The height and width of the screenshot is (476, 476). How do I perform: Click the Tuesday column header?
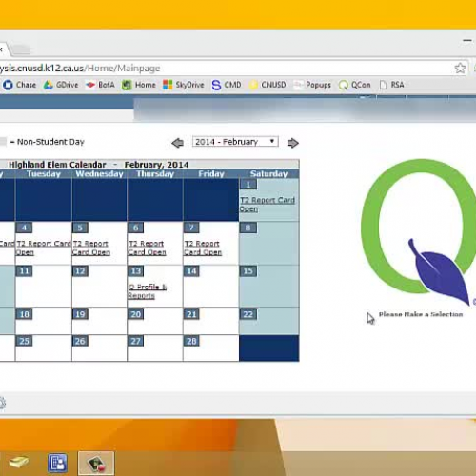tap(44, 174)
